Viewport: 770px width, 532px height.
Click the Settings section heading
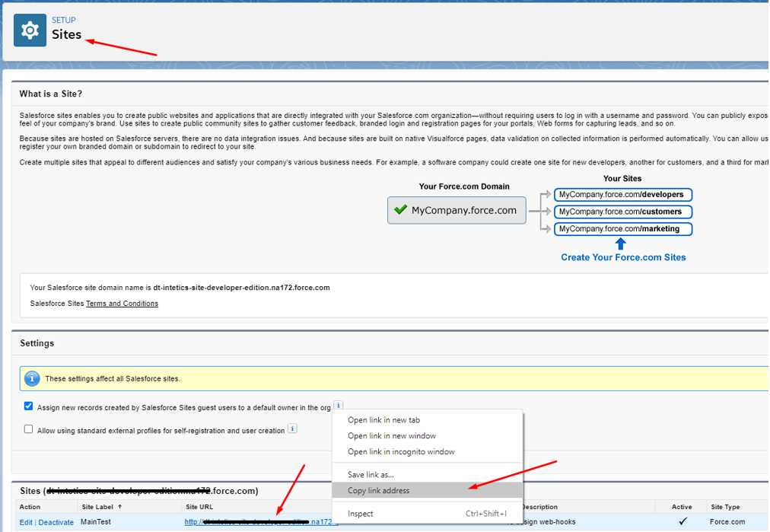tap(37, 343)
